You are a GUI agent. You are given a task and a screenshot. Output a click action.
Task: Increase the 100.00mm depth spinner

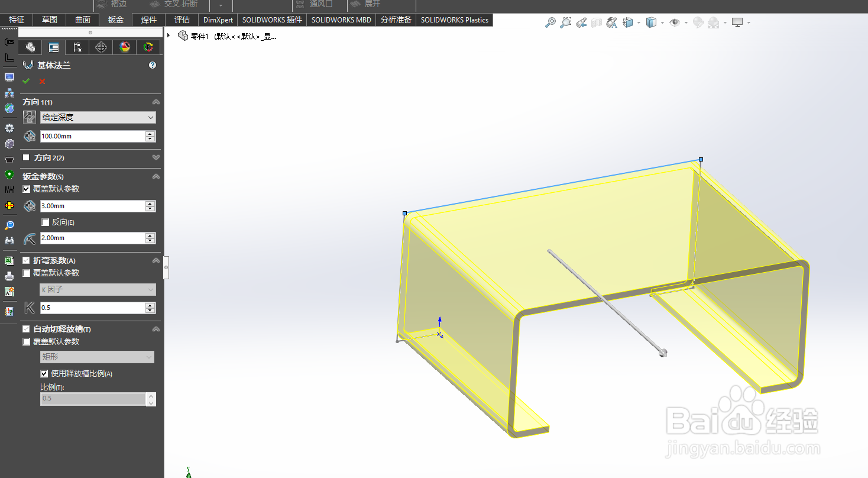(151, 133)
